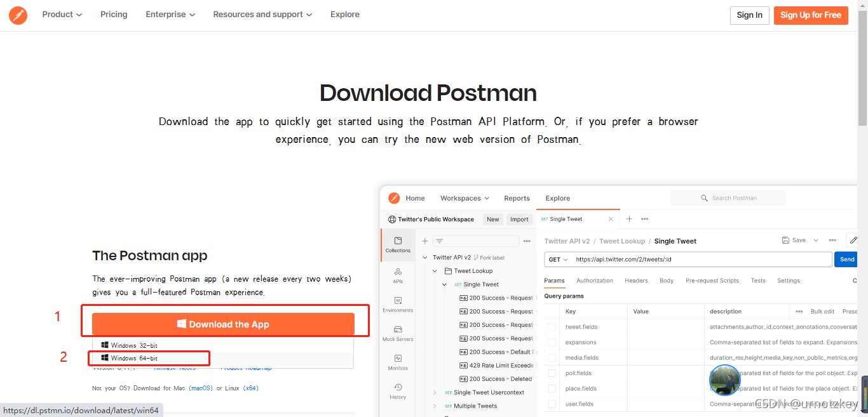Click the Sign In button
The image size is (868, 417).
click(750, 15)
